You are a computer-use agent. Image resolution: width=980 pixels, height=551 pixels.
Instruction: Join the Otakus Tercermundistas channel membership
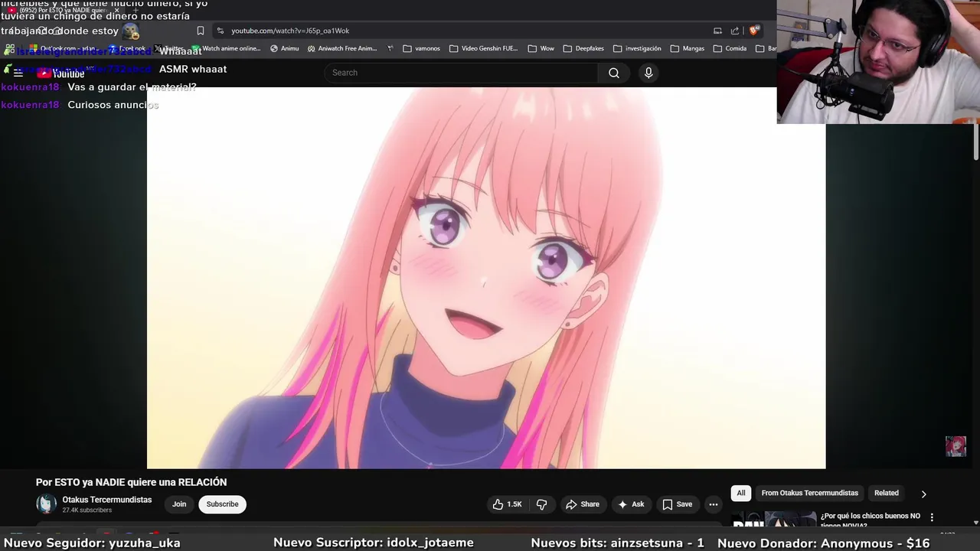[179, 504]
